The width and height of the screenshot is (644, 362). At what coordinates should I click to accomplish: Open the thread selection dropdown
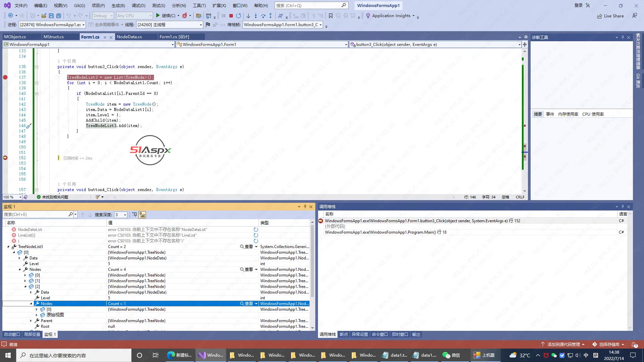(x=201, y=25)
